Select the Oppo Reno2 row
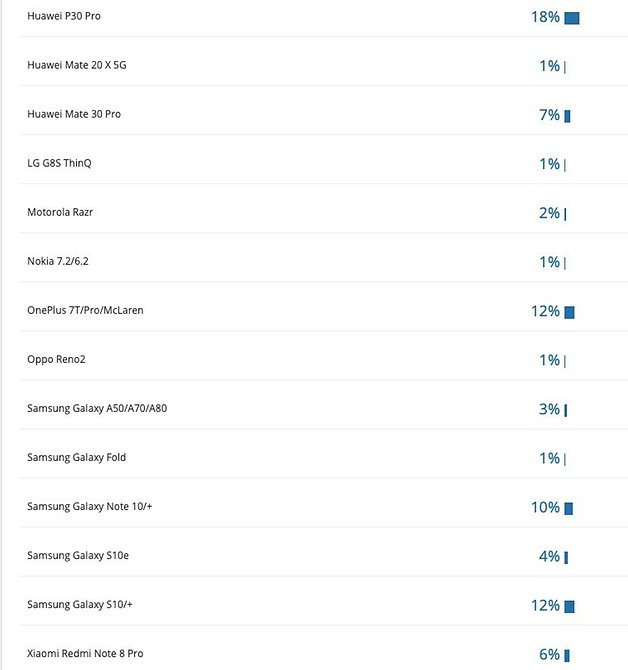The height and width of the screenshot is (670, 628). [323, 359]
